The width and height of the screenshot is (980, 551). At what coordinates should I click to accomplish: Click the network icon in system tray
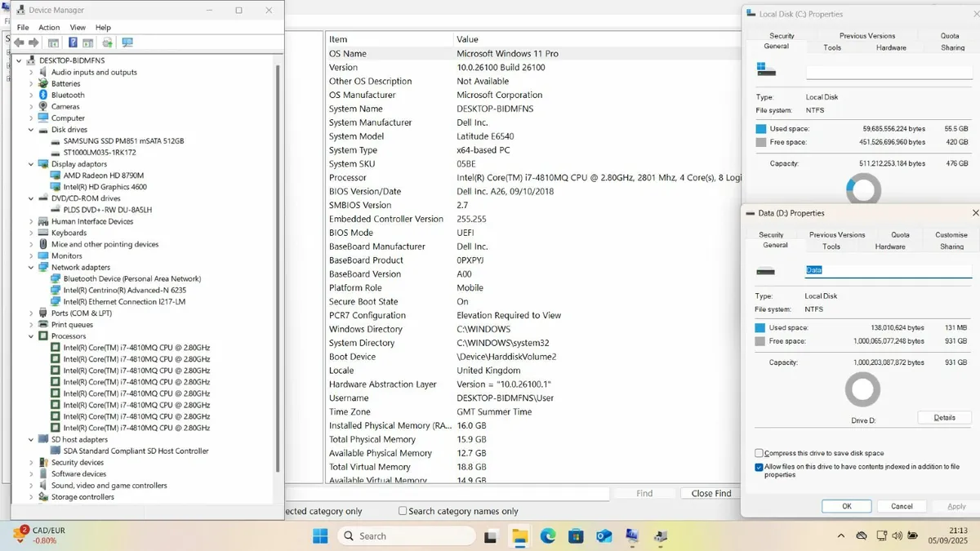click(x=881, y=535)
